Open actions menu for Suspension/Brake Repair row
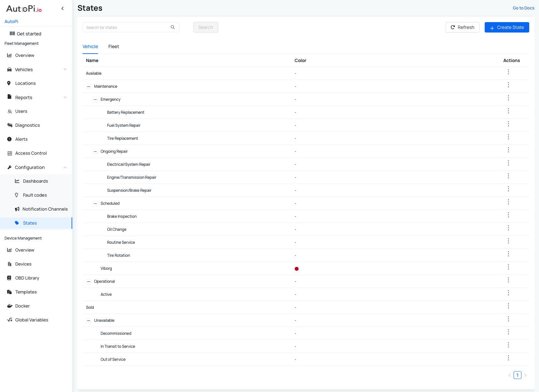 [x=508, y=189]
